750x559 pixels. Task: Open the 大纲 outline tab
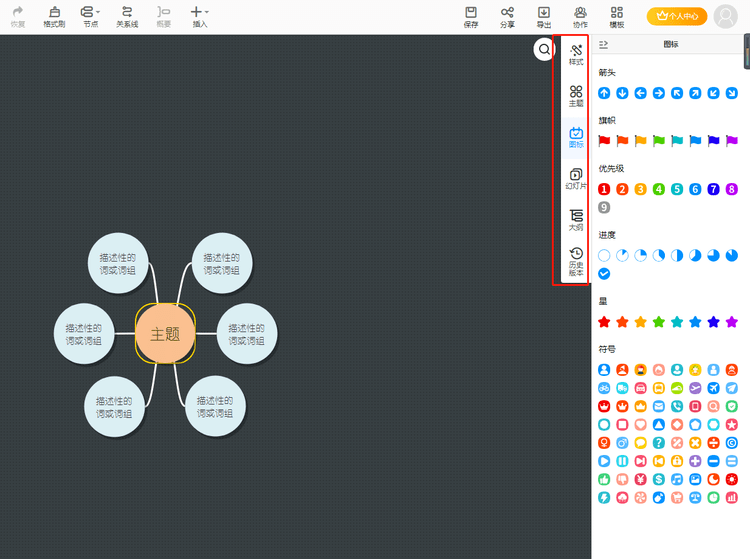point(576,220)
